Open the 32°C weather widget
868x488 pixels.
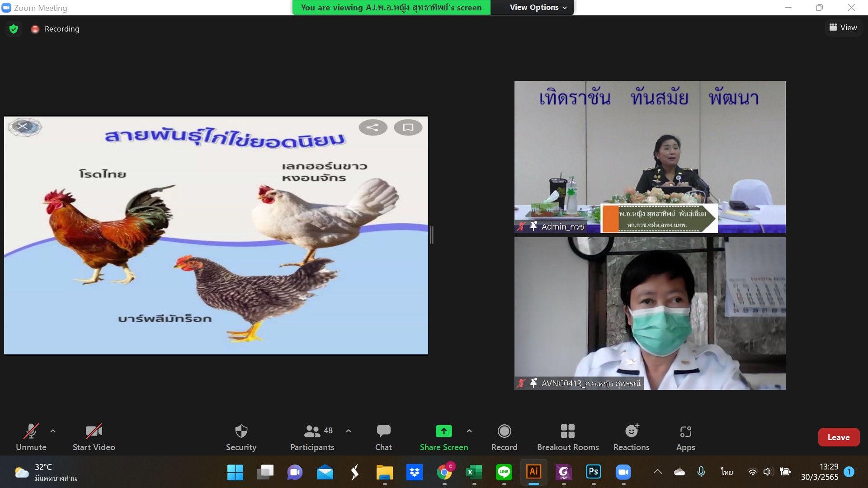pos(45,472)
